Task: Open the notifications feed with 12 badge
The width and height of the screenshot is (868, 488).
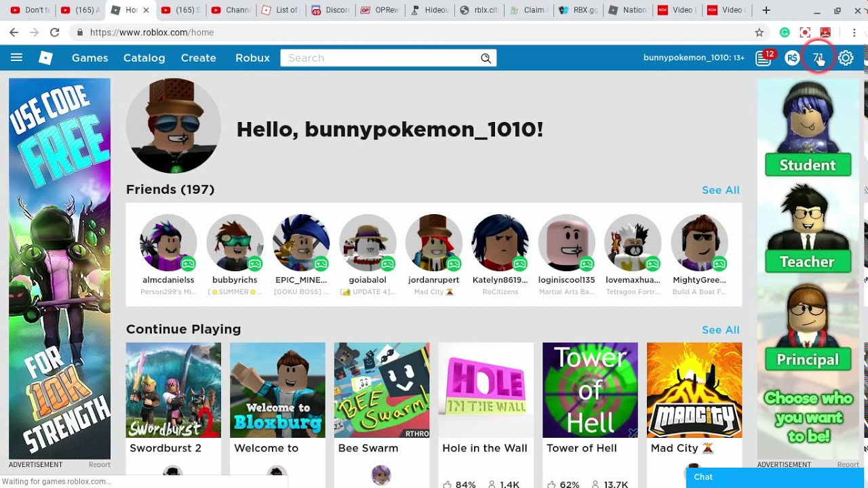Action: [x=764, y=58]
